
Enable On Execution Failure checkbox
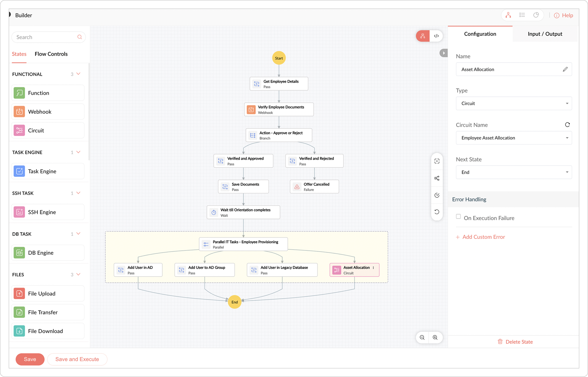[458, 217]
